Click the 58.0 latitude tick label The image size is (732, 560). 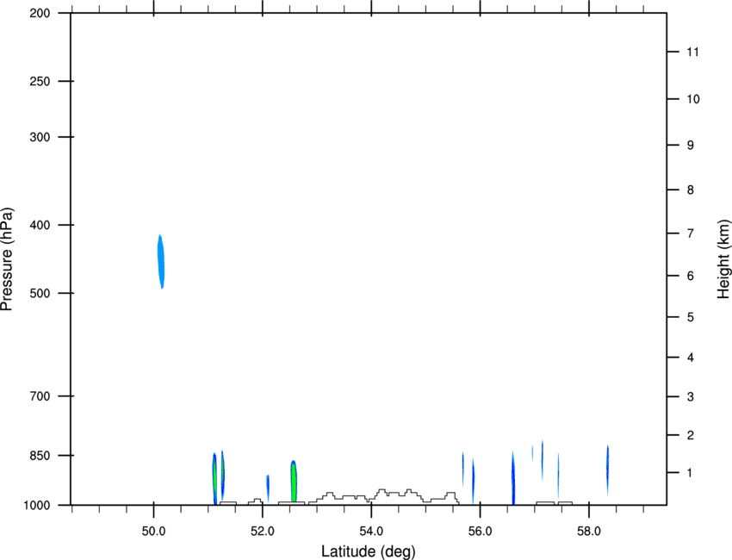pyautogui.click(x=589, y=532)
